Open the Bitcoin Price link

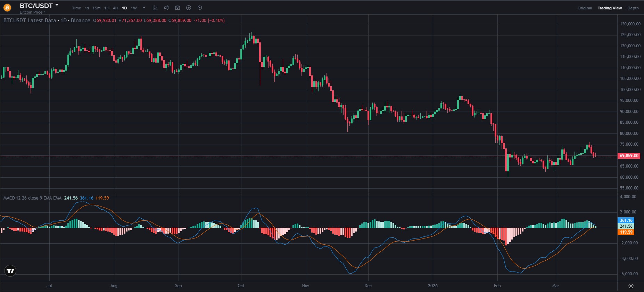coord(32,12)
